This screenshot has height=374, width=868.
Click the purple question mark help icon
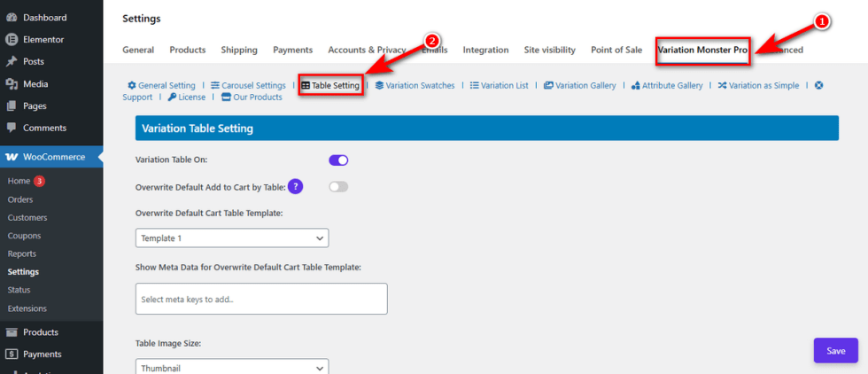296,187
